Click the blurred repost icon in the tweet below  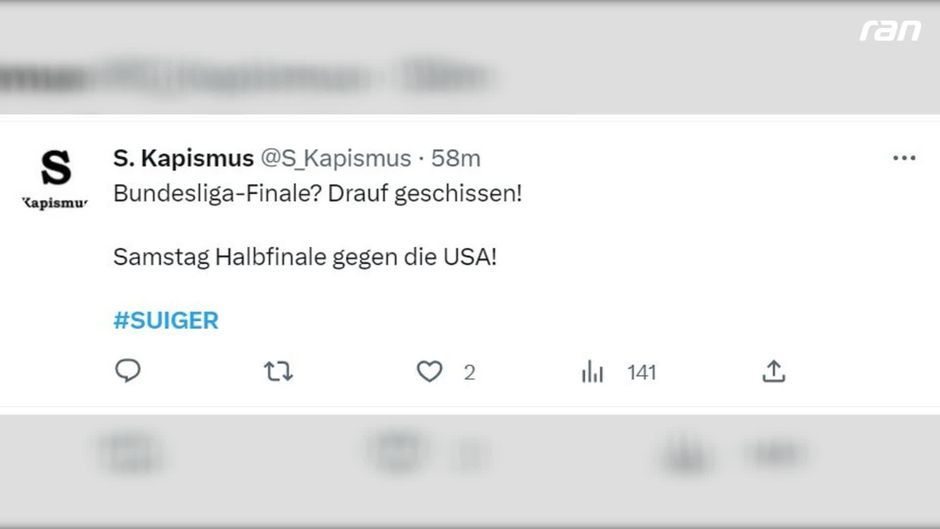click(x=397, y=450)
